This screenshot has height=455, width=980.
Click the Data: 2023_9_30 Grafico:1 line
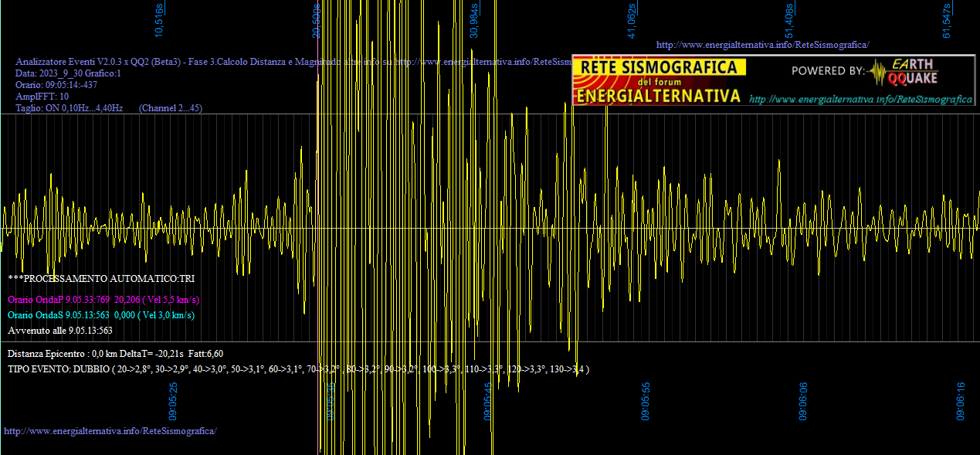coord(69,73)
